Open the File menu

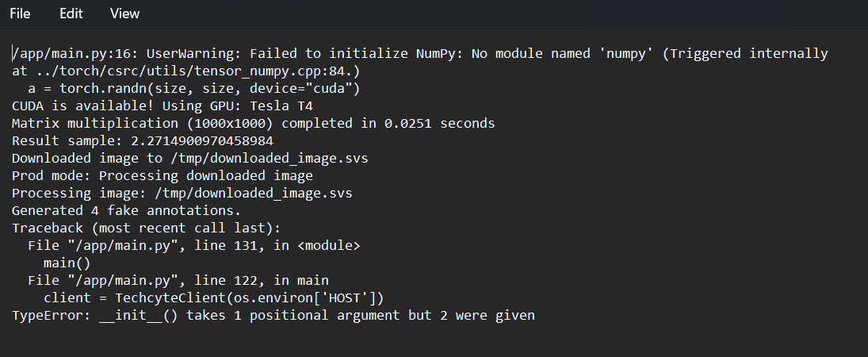[20, 13]
